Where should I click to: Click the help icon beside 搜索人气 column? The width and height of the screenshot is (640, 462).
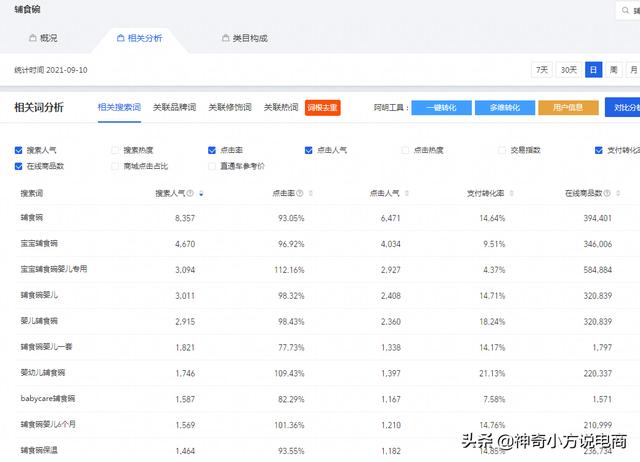pyautogui.click(x=192, y=193)
